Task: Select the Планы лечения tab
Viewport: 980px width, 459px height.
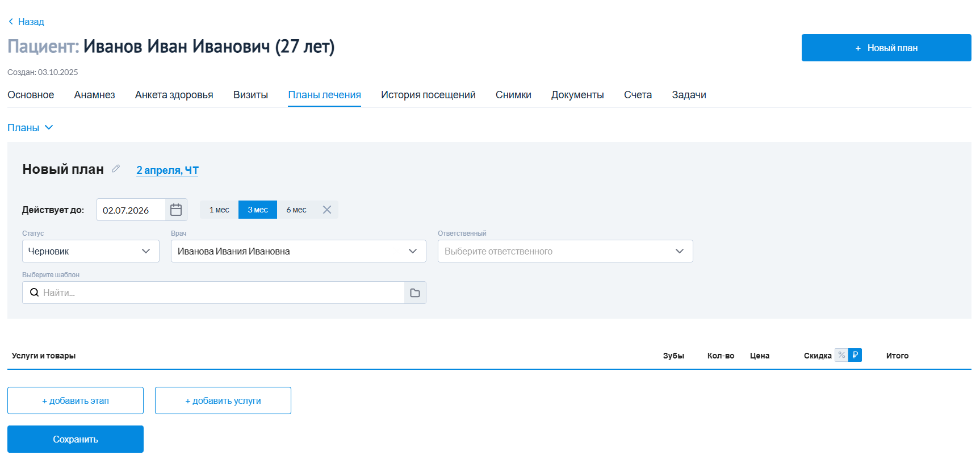Action: pyautogui.click(x=325, y=95)
